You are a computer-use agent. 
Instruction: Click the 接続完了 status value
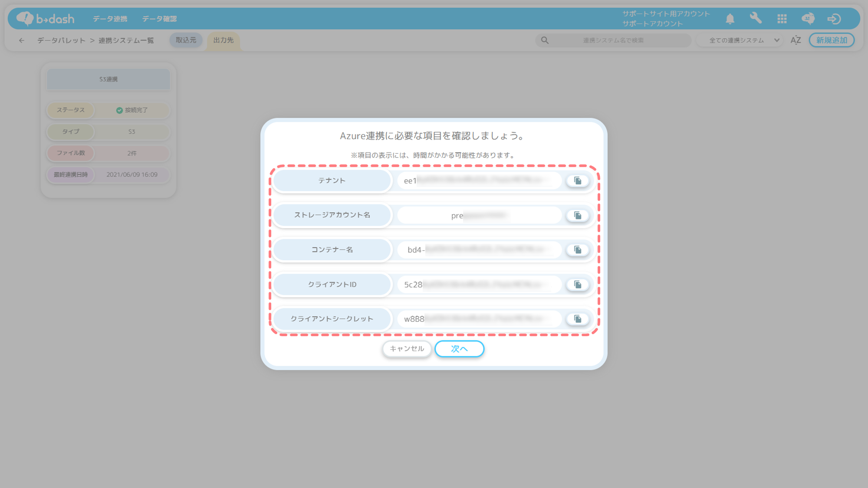point(132,110)
